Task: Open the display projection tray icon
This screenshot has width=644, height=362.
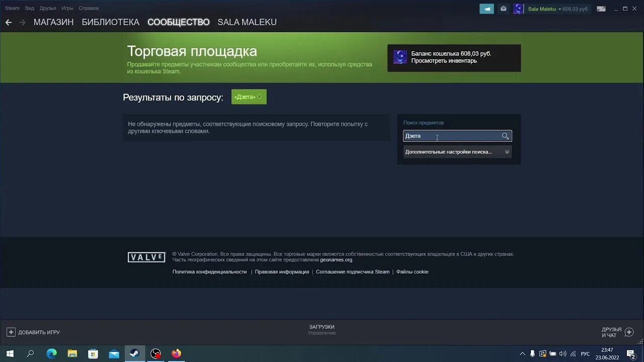Action: click(542, 353)
